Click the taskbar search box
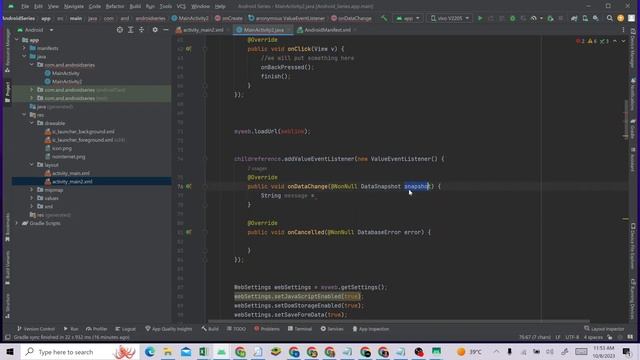The height and width of the screenshot is (360, 640). pyautogui.click(x=80, y=352)
